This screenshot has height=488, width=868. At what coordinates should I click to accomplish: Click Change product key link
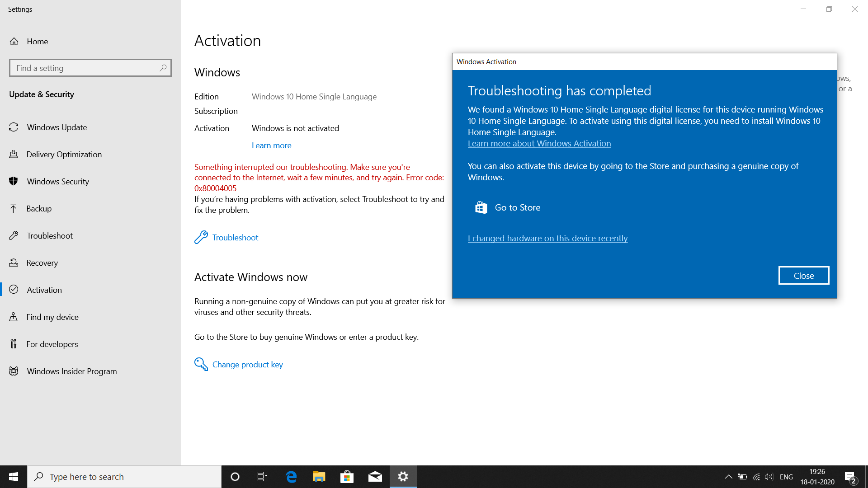(247, 365)
